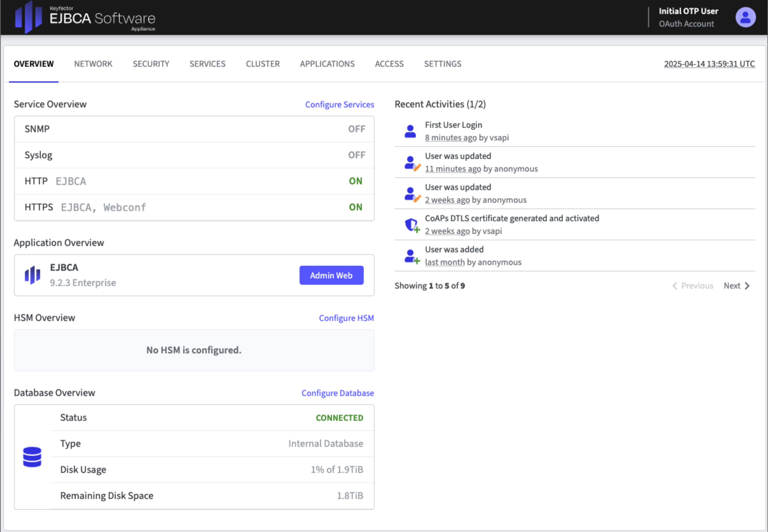Switch to the Network tab
Screen dimensions: 768x532
tap(93, 64)
